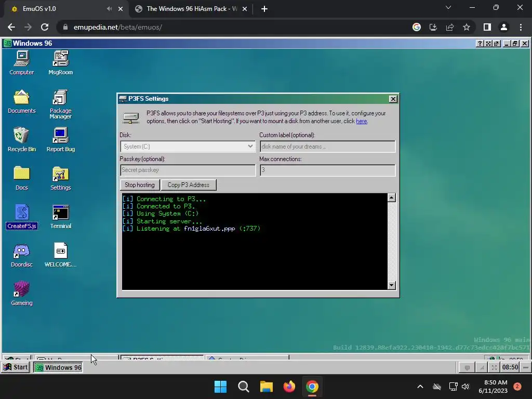
Task: Click the install app icon in Chrome toolbar
Action: click(x=433, y=27)
